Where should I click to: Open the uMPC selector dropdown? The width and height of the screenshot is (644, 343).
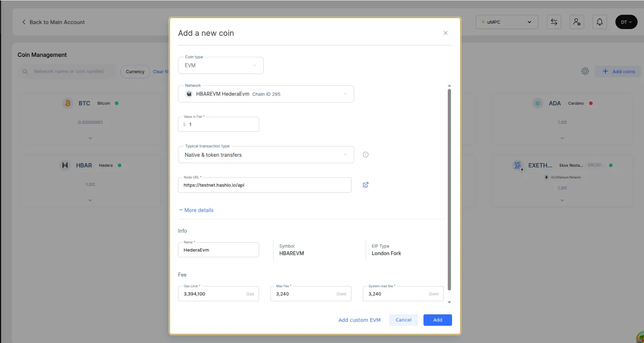[x=507, y=22]
